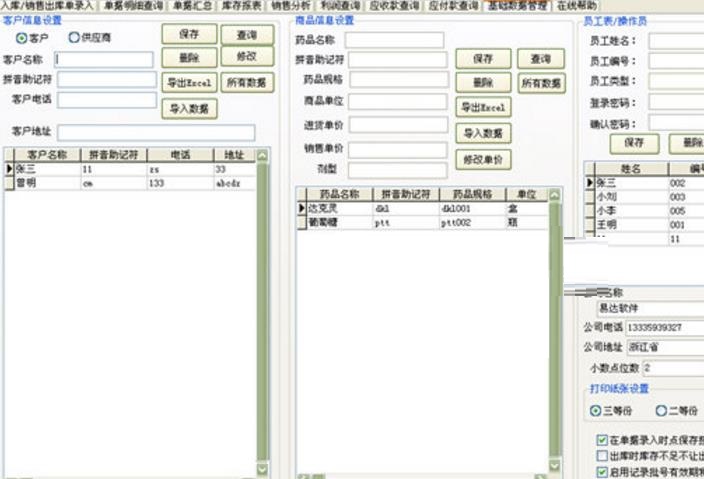Click 保存 in the customer info panel
The height and width of the screenshot is (479, 704).
(x=189, y=34)
